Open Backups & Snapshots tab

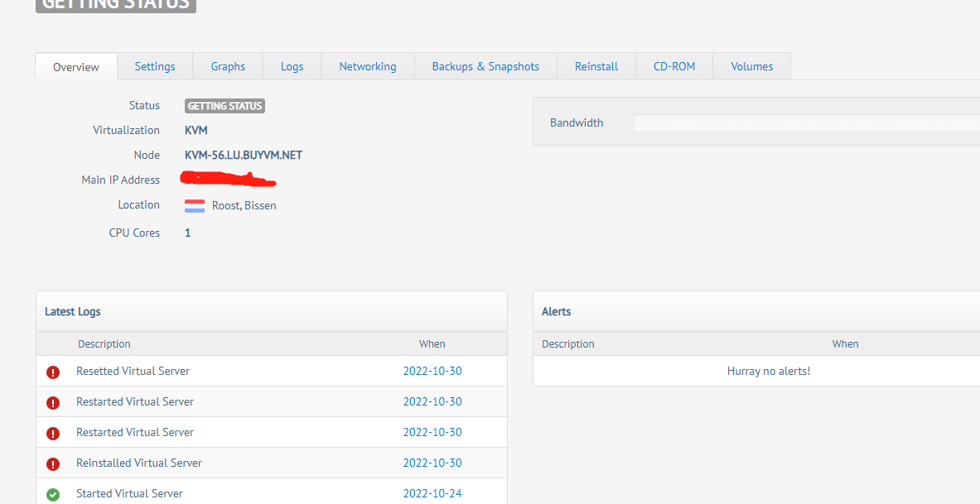485,66
